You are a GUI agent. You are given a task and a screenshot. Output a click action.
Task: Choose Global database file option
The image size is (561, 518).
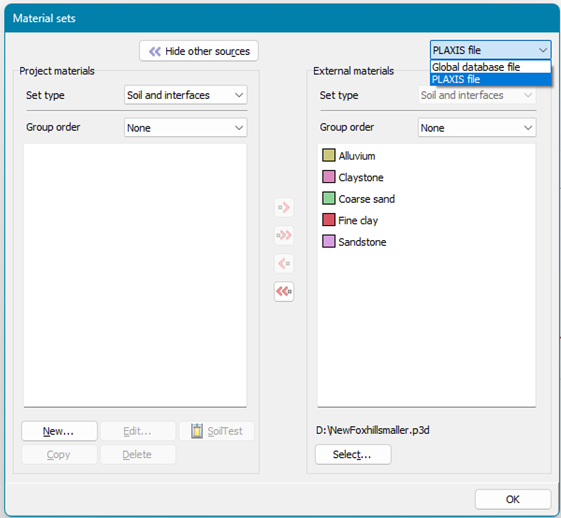click(x=491, y=67)
